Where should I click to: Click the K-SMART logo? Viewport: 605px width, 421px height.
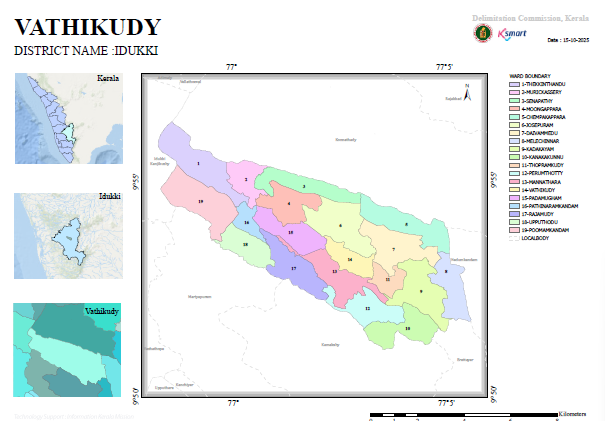(512, 34)
